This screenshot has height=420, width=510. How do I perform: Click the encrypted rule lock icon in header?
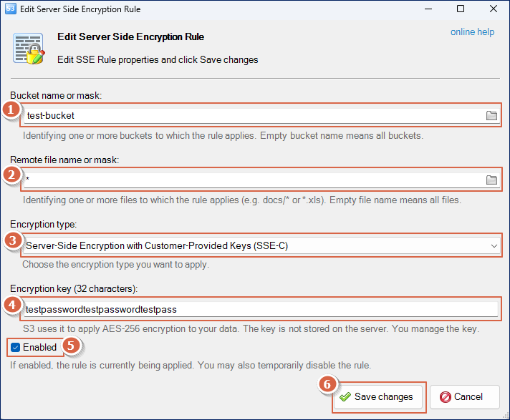click(29, 49)
